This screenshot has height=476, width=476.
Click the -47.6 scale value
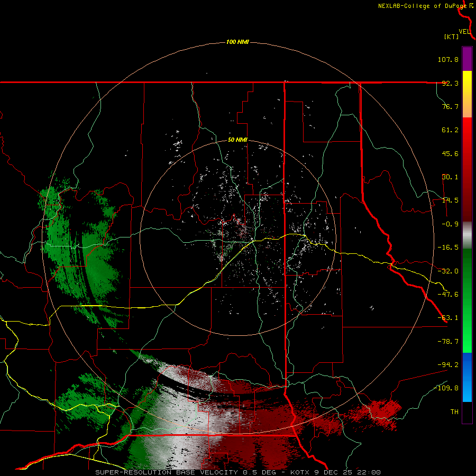(x=448, y=295)
